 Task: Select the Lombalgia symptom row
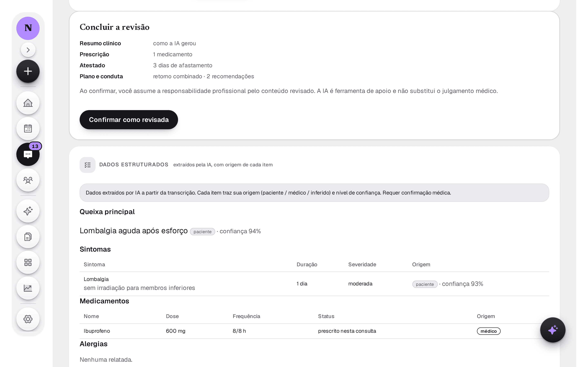(314, 284)
